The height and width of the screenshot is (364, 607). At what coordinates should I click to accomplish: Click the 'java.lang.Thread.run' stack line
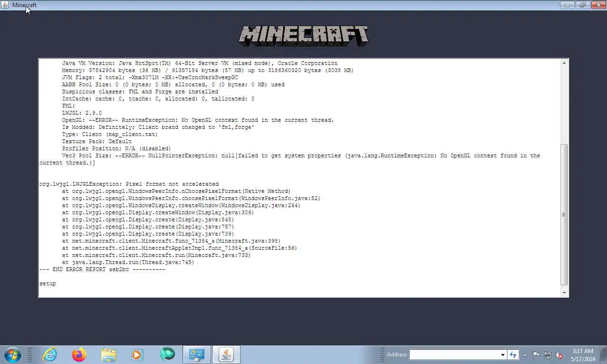click(128, 262)
